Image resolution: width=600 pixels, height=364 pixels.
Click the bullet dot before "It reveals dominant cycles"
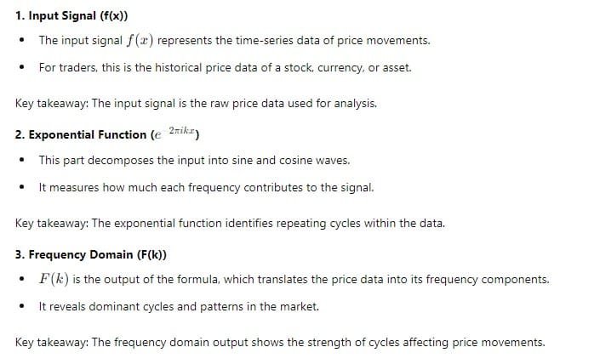(x=20, y=306)
